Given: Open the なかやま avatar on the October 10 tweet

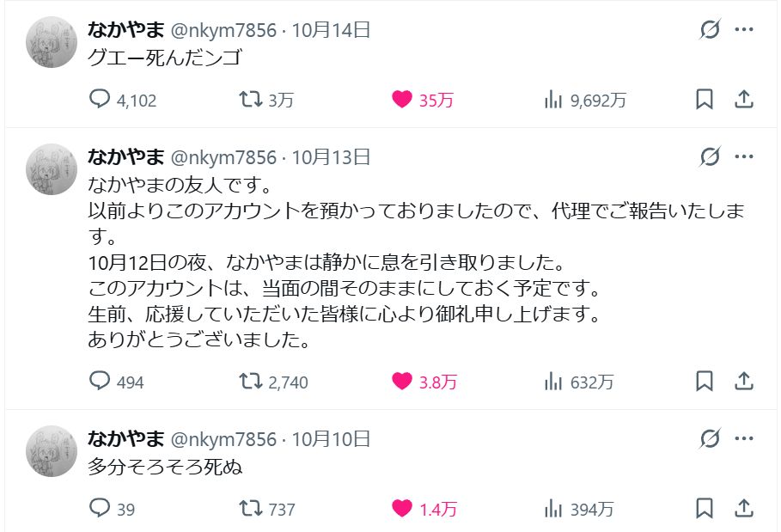Looking at the screenshot, I should point(52,451).
